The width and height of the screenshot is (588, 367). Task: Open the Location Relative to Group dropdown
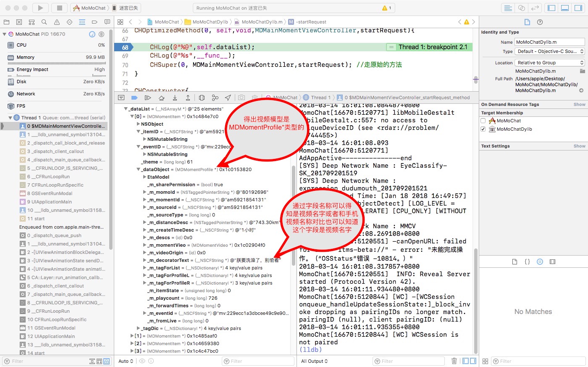(550, 63)
